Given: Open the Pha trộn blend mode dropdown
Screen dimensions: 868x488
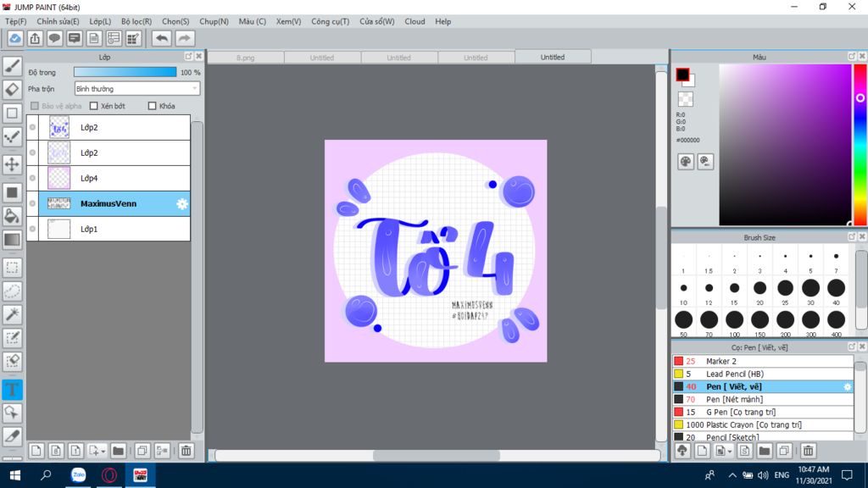Looking at the screenshot, I should point(136,88).
